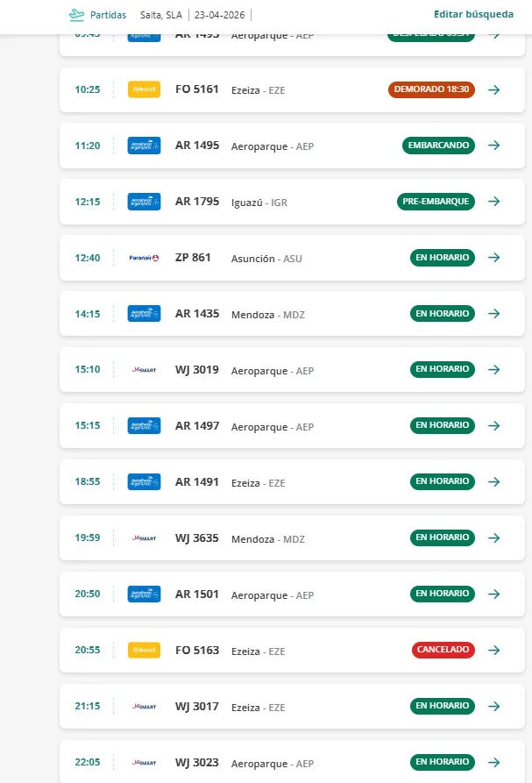The image size is (532, 783).
Task: Click the Flybondi logo on FO 5161
Action: click(145, 89)
